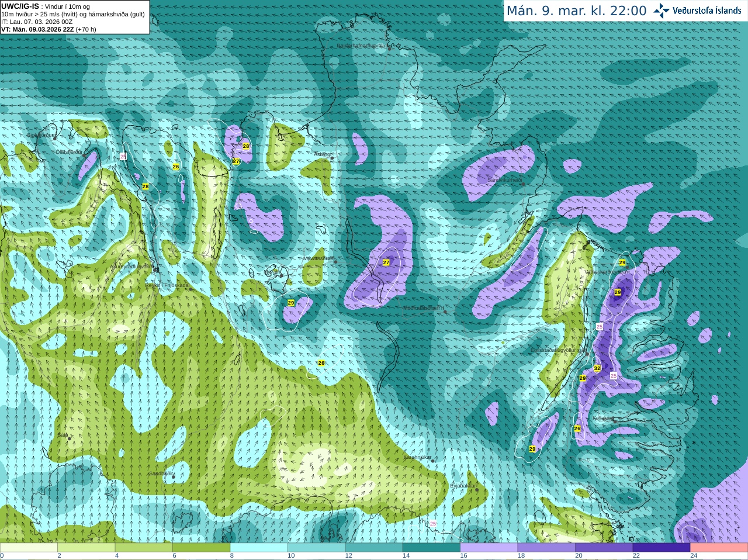Click the Vatnsskarð eystra station label

[x=606, y=272]
